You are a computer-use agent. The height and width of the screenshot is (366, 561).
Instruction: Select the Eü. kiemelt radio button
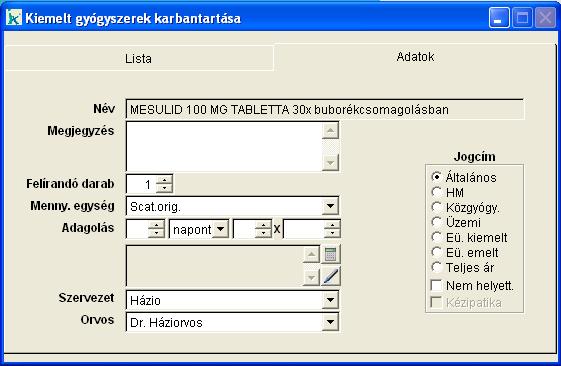click(x=436, y=237)
